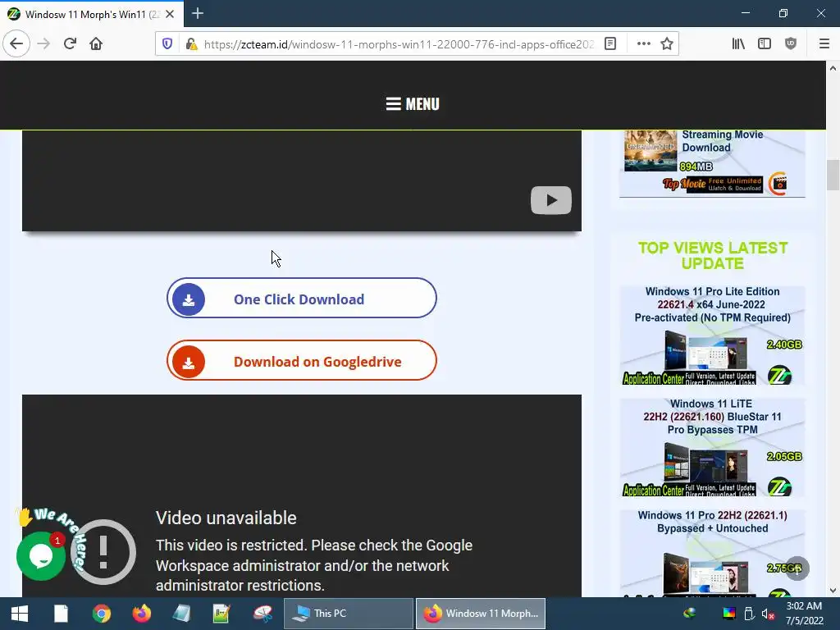Launch Google Chrome from taskbar
Viewport: 840px width, 630px height.
tap(101, 614)
